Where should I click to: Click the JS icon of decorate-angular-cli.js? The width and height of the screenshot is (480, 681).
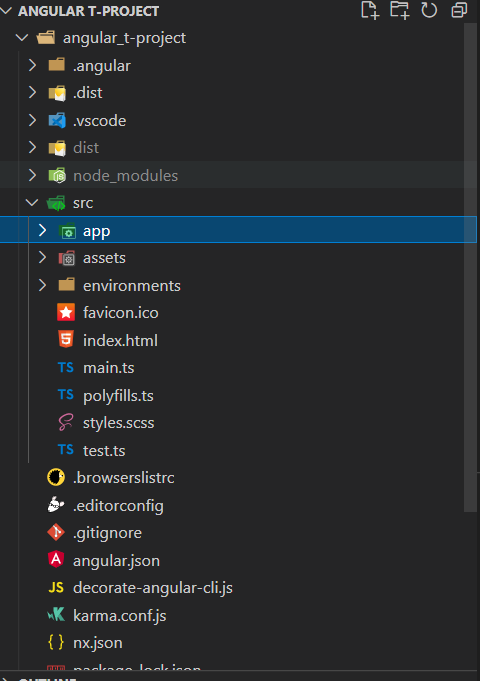pos(56,588)
